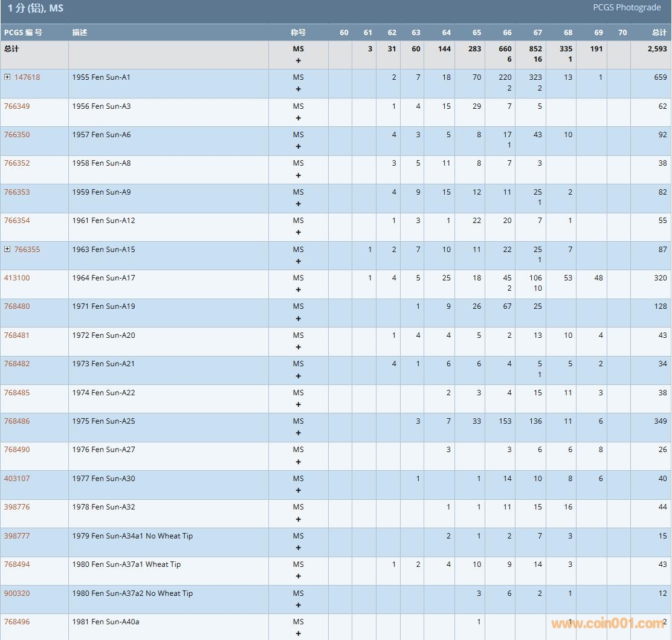This screenshot has height=640, width=672.
Task: Click the 称号 column header
Action: coord(298,33)
